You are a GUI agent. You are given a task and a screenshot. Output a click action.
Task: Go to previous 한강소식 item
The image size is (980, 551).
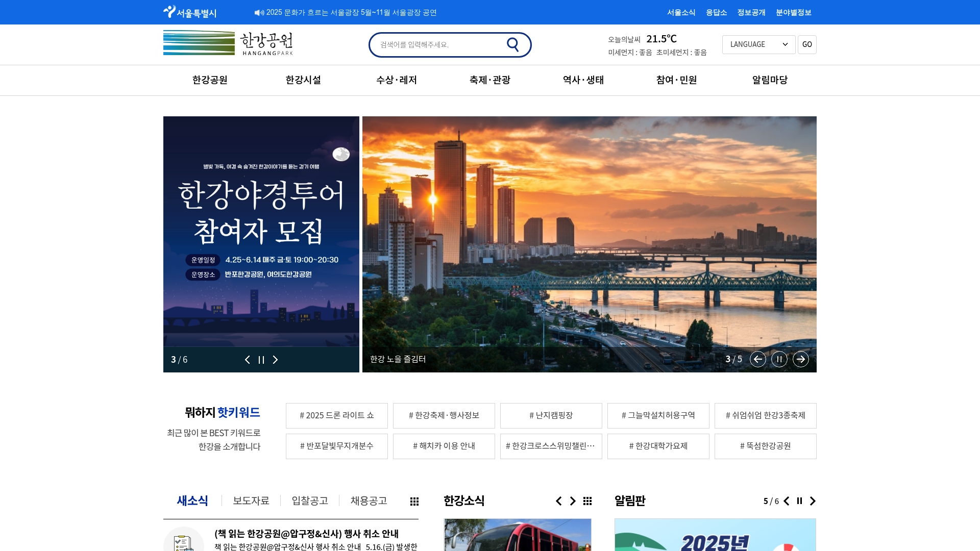click(559, 501)
